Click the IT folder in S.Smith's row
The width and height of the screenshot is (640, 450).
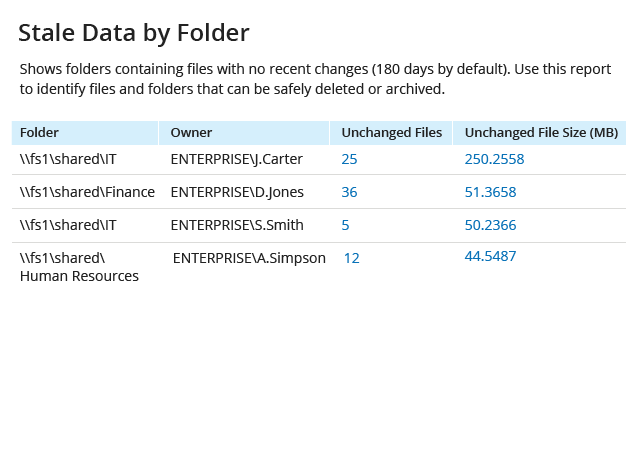pos(68,226)
